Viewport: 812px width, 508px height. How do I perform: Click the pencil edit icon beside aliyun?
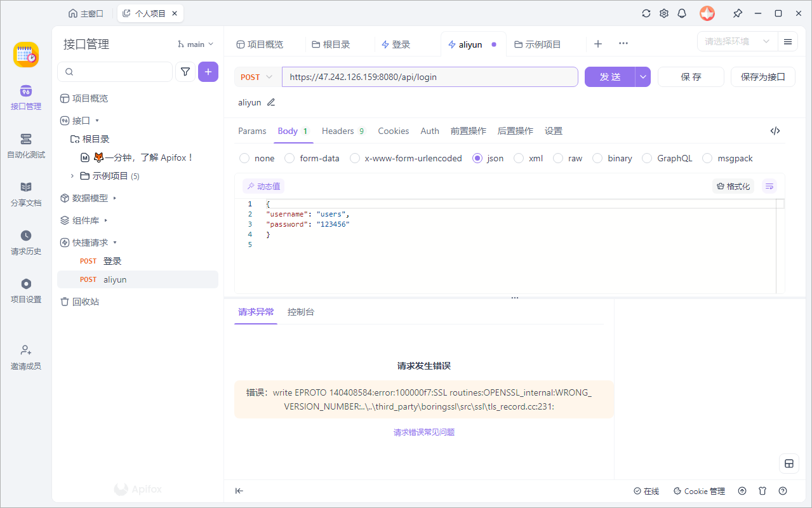pos(271,102)
